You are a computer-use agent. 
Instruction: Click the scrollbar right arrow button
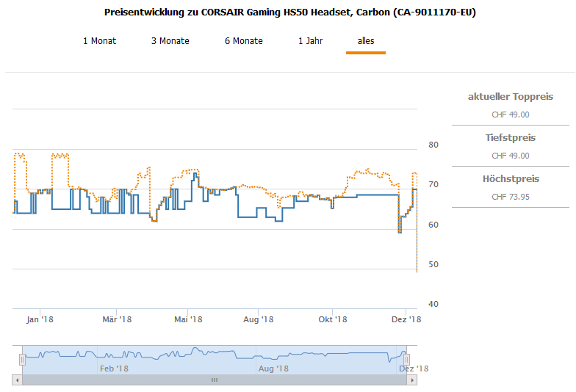[x=413, y=380]
